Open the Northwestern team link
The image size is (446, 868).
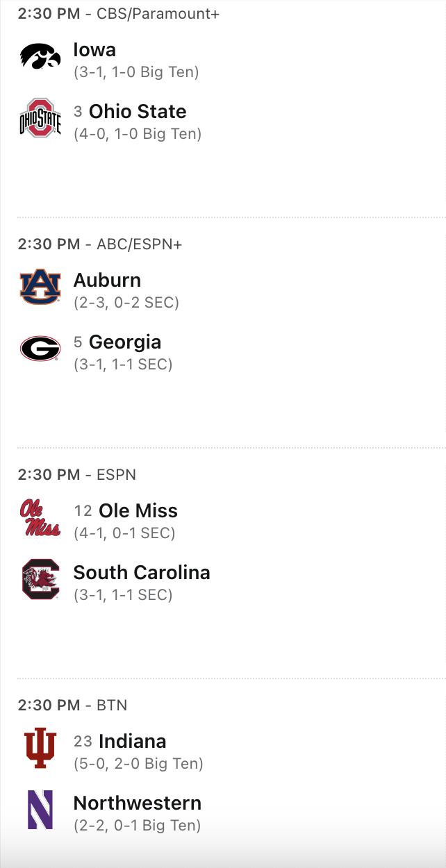click(x=138, y=803)
